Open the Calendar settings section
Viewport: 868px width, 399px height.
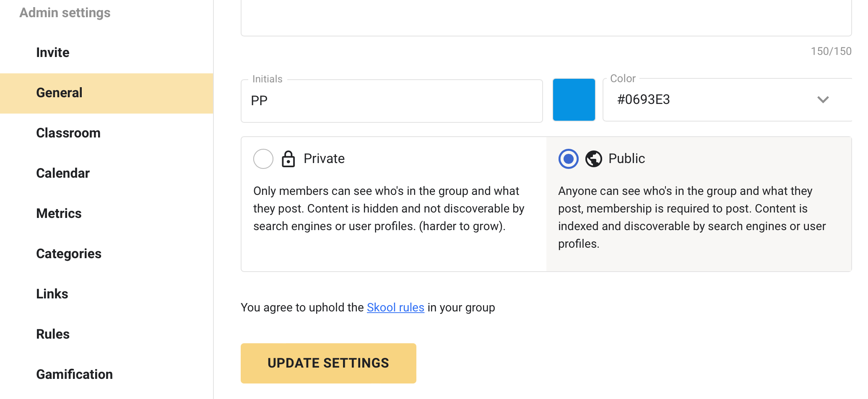tap(63, 173)
